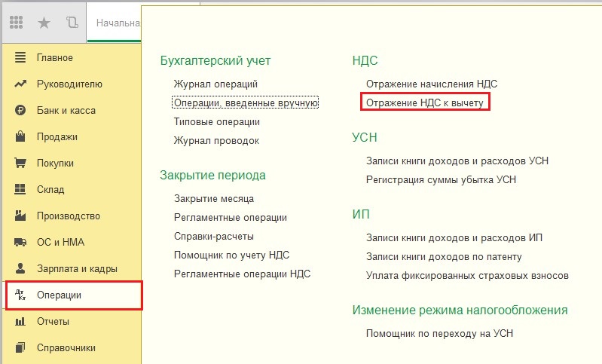Click the cart icon for Покупки
Screen dimensions: 602x364
(x=20, y=163)
